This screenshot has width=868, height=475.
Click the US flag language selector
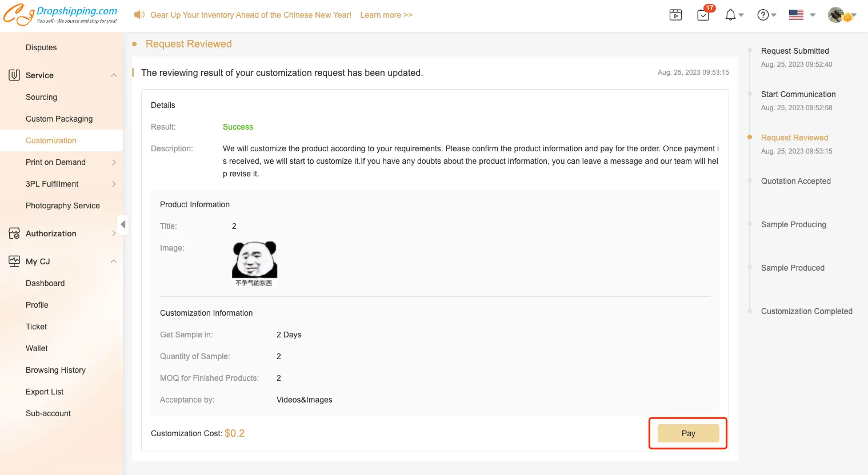point(797,15)
